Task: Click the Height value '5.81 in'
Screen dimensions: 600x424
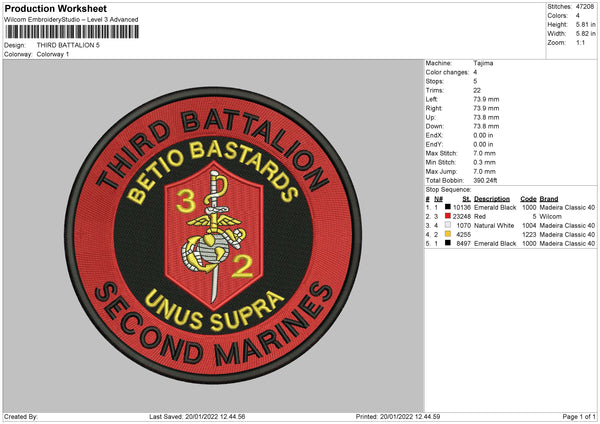Action: (585, 24)
